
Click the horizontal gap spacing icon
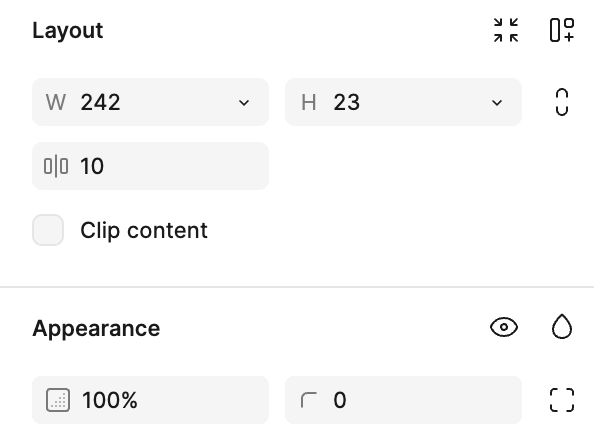[x=56, y=166]
